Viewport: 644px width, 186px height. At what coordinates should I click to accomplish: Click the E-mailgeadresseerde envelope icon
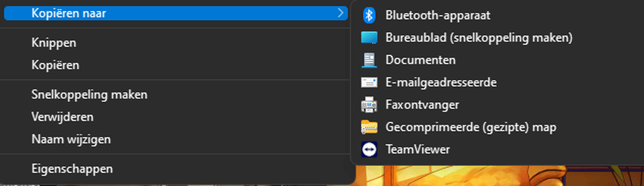pyautogui.click(x=369, y=82)
